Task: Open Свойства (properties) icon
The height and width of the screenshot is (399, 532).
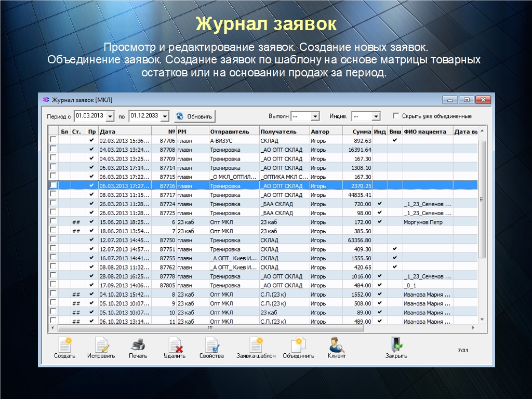Action: (x=211, y=345)
